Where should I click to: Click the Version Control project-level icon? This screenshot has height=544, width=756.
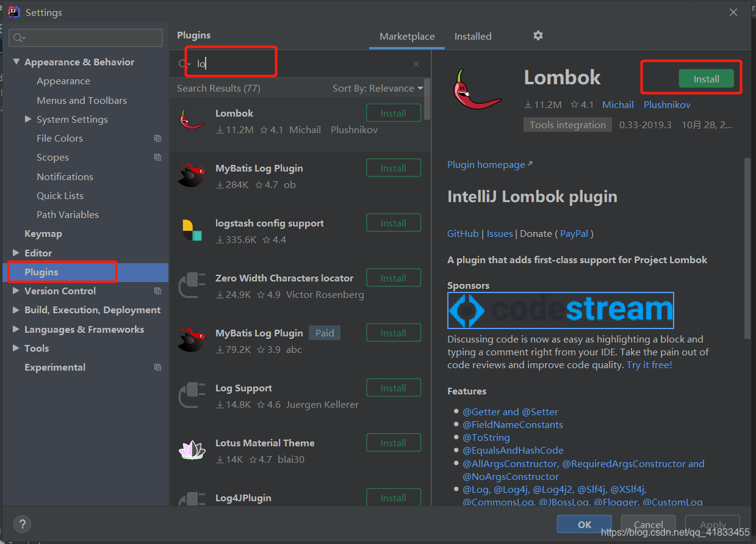pos(158,291)
